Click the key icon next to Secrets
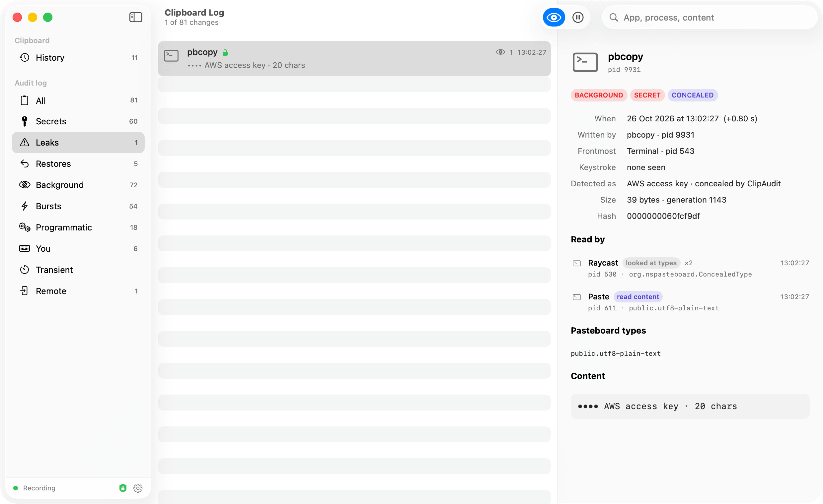Image resolution: width=823 pixels, height=504 pixels. click(x=24, y=121)
